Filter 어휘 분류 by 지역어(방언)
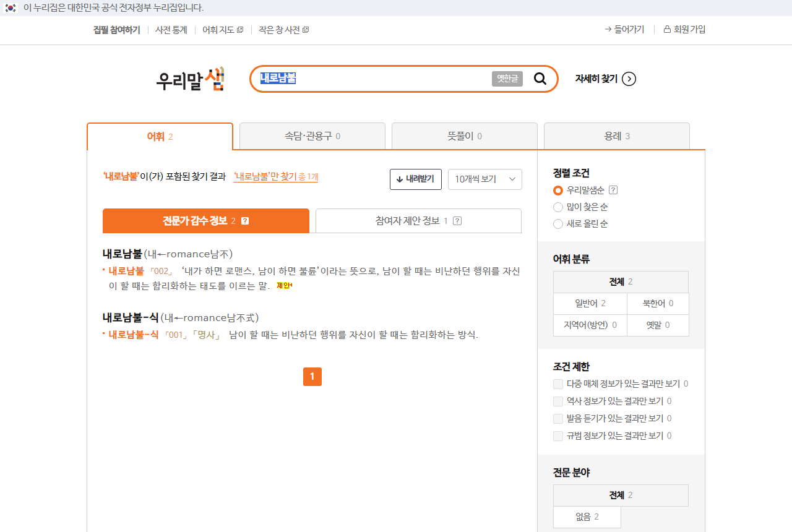792x532 pixels. click(x=590, y=325)
